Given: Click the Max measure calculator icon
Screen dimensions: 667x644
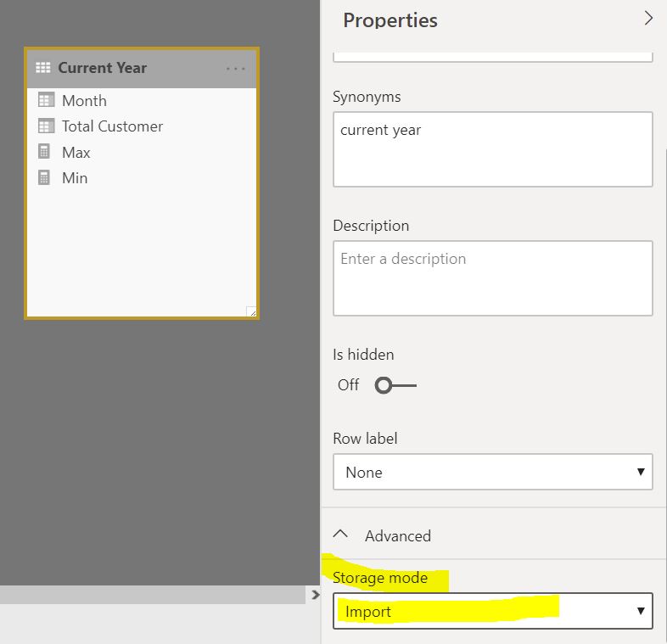Looking at the screenshot, I should 44,151.
